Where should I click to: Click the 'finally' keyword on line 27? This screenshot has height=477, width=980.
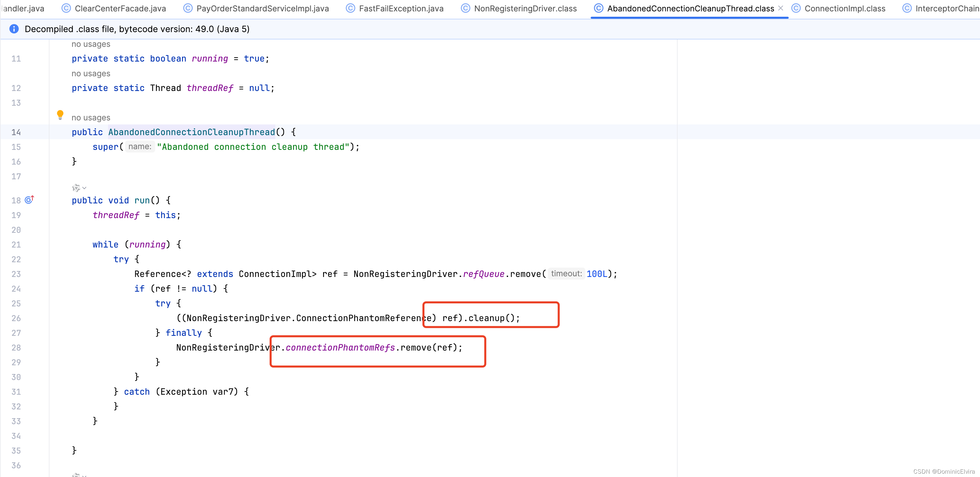(x=184, y=333)
